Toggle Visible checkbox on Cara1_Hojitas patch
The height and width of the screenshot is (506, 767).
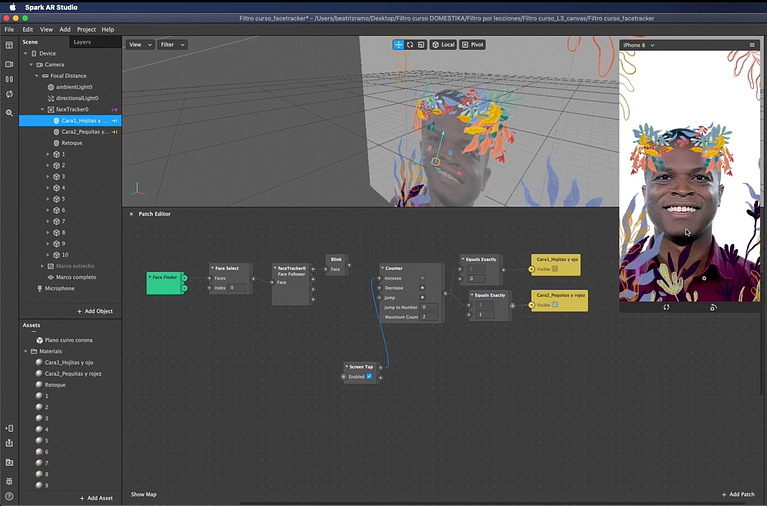point(555,269)
